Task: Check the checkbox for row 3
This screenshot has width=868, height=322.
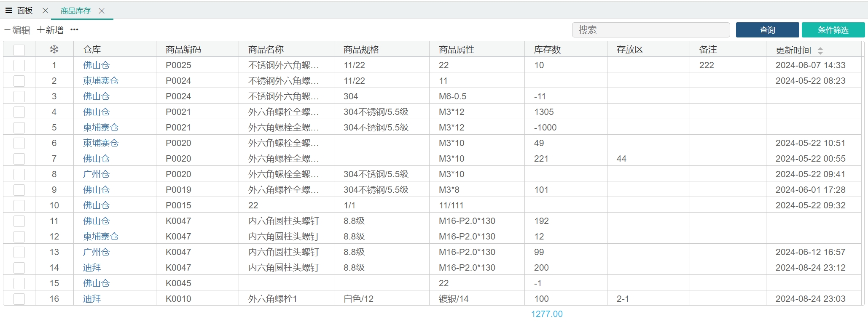Action: click(x=19, y=96)
